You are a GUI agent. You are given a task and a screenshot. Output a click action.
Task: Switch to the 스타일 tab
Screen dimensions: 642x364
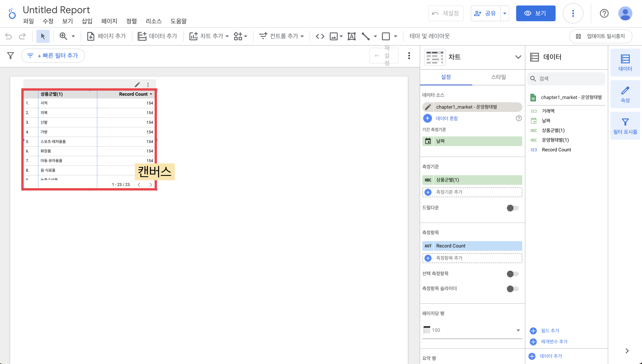(498, 77)
